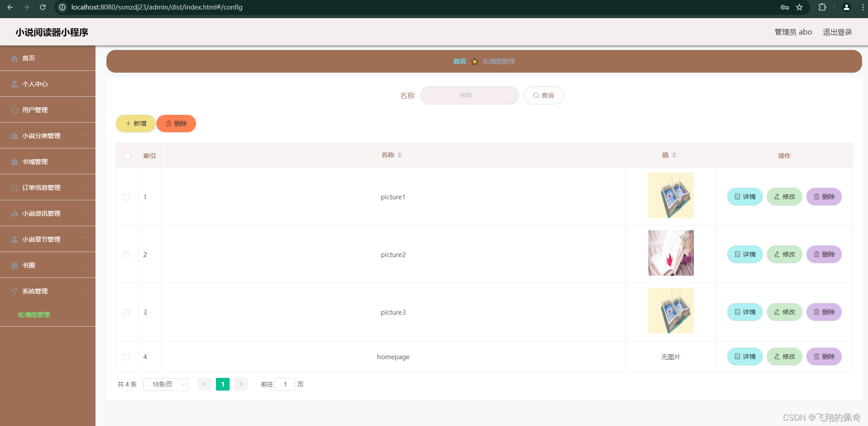The height and width of the screenshot is (426, 868).
Task: Click the bar chart icon beside 小说资讯管理
Action: click(x=15, y=214)
